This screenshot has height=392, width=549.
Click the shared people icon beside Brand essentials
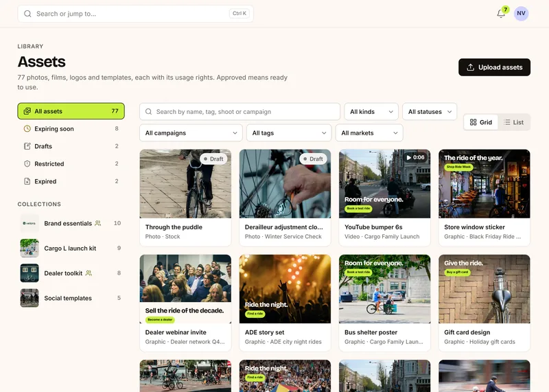pyautogui.click(x=98, y=223)
